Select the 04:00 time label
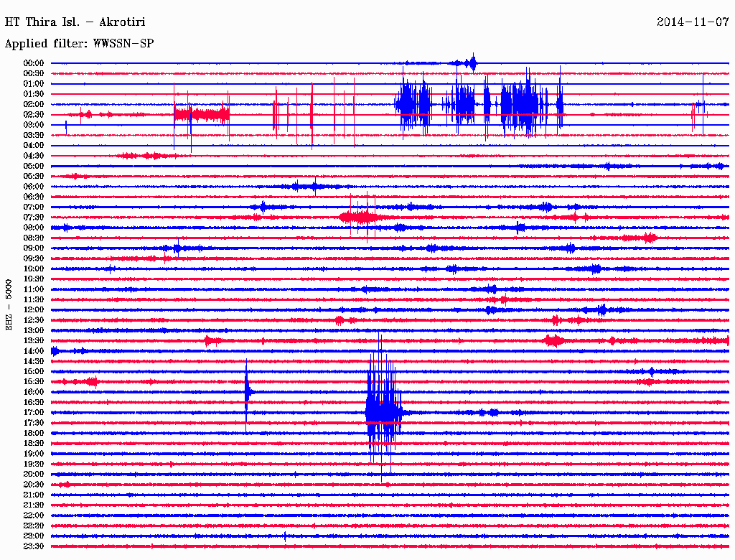 click(34, 146)
